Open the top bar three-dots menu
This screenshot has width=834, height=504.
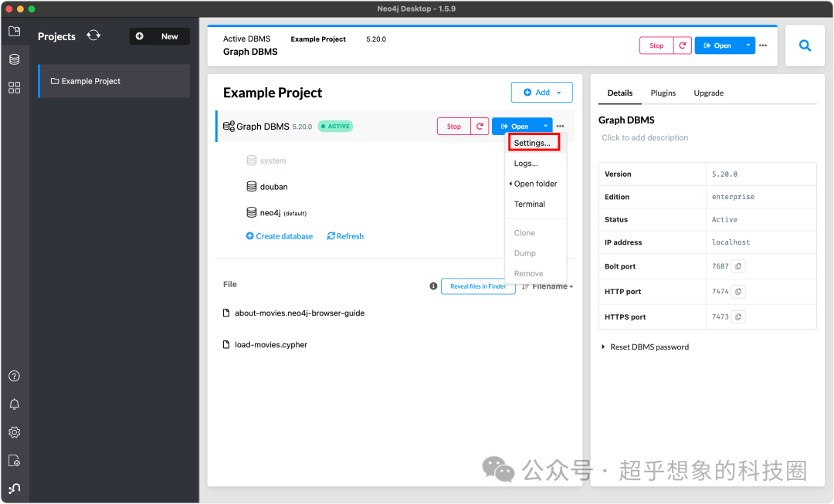coord(763,46)
